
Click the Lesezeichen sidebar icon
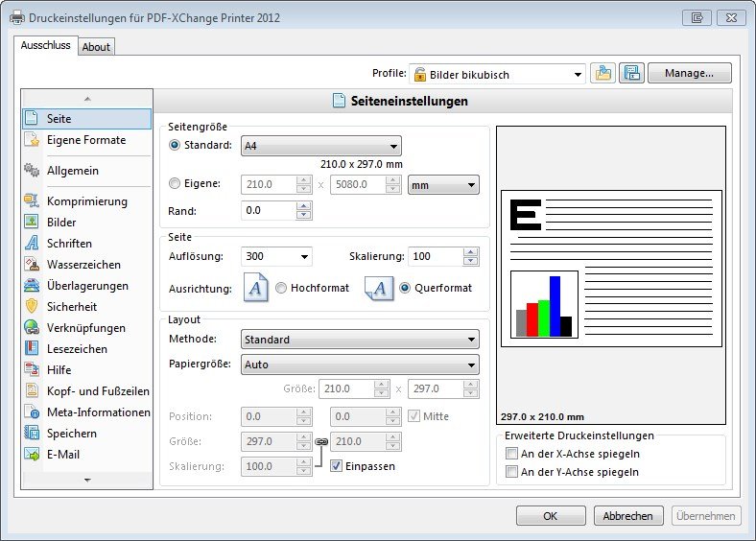tap(31, 349)
